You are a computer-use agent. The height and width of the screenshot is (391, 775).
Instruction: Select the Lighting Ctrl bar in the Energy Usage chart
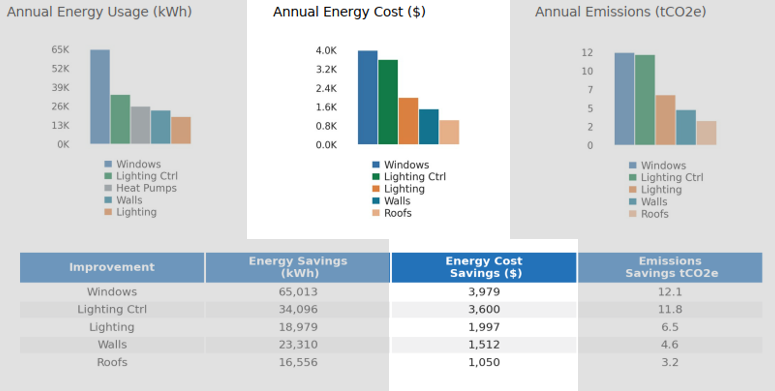point(120,119)
